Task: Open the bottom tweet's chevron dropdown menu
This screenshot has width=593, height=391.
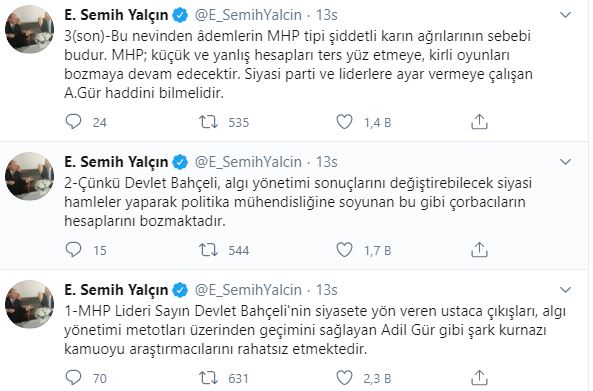Action: pos(565,290)
